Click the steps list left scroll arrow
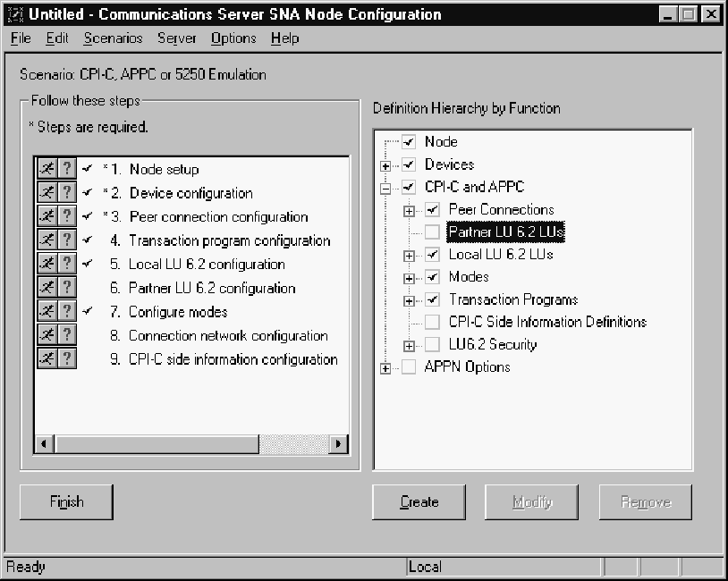728x581 pixels. (44, 443)
